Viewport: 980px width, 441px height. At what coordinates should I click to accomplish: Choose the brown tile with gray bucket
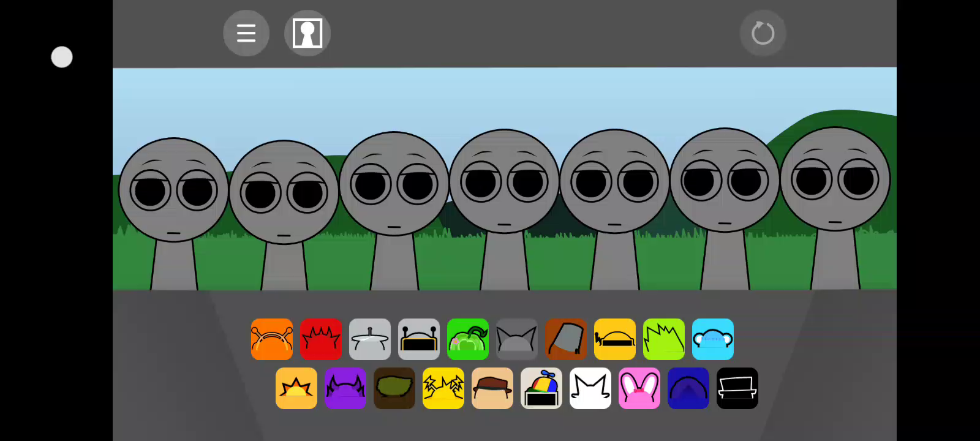[566, 339]
